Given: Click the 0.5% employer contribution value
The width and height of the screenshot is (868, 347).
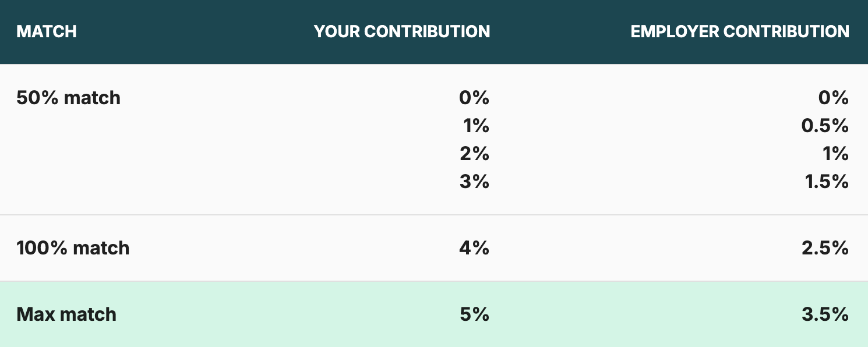Looking at the screenshot, I should (x=826, y=125).
